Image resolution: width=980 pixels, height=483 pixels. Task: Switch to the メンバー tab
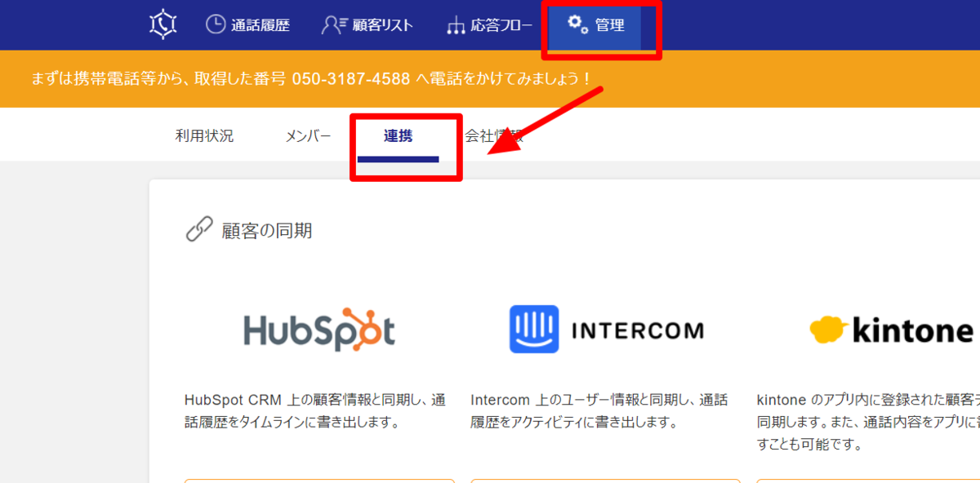click(x=308, y=135)
